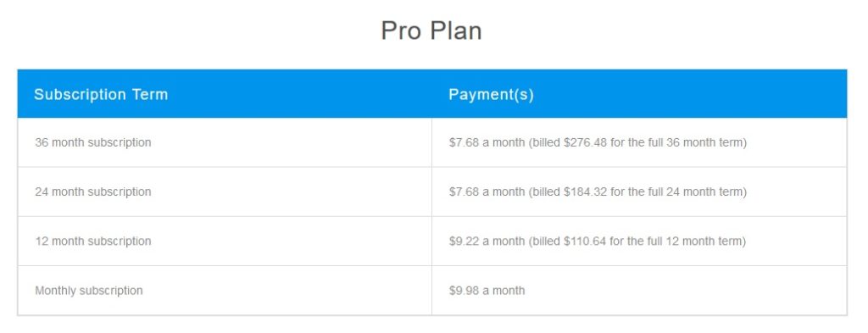Image resolution: width=868 pixels, height=333 pixels.
Task: Select the Subscription Term column header
Action: point(101,95)
